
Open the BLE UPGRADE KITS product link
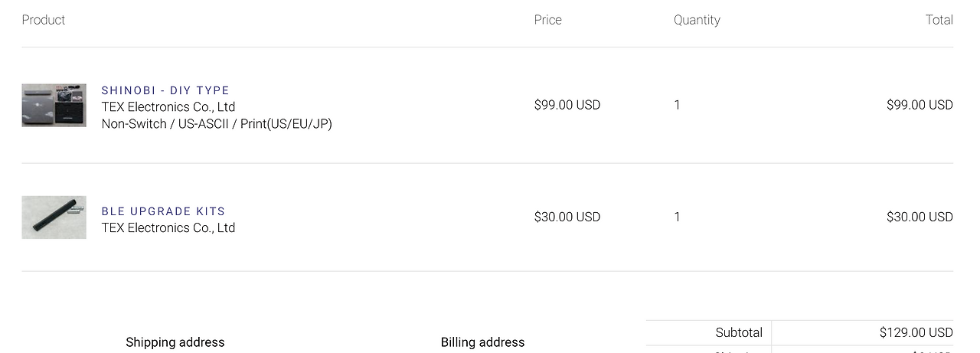click(163, 211)
